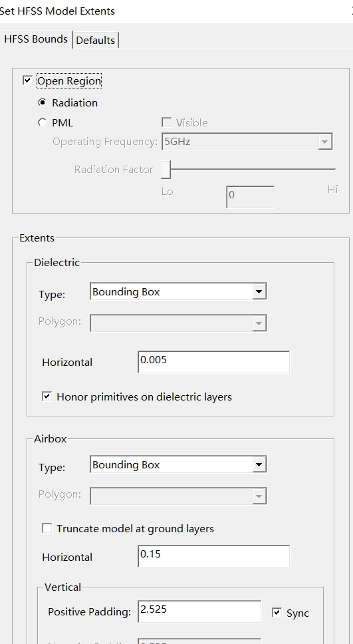Open the Airbox Type dropdown
Image resolution: width=353 pixels, height=644 pixels.
pos(178,464)
